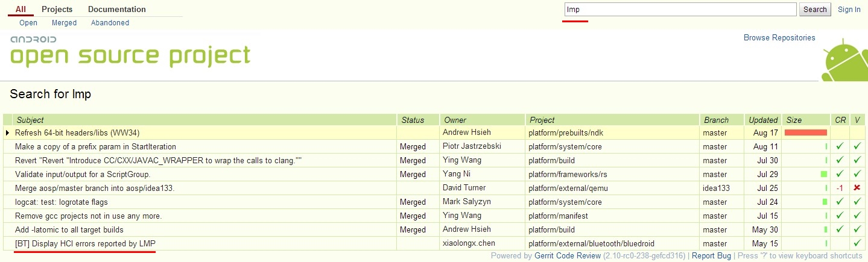The width and height of the screenshot is (868, 262).
Task: Click the green size bar in the logcat test row
Action: pyautogui.click(x=825, y=202)
